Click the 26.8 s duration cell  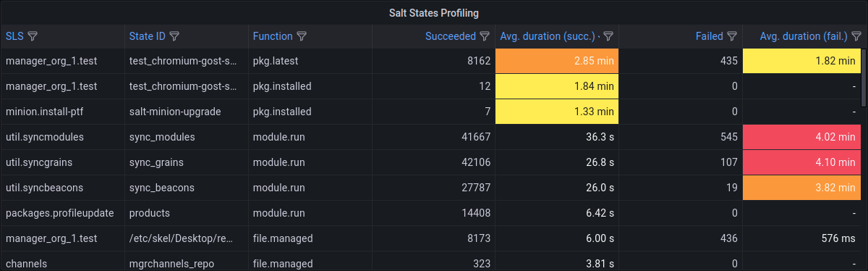[x=557, y=162]
